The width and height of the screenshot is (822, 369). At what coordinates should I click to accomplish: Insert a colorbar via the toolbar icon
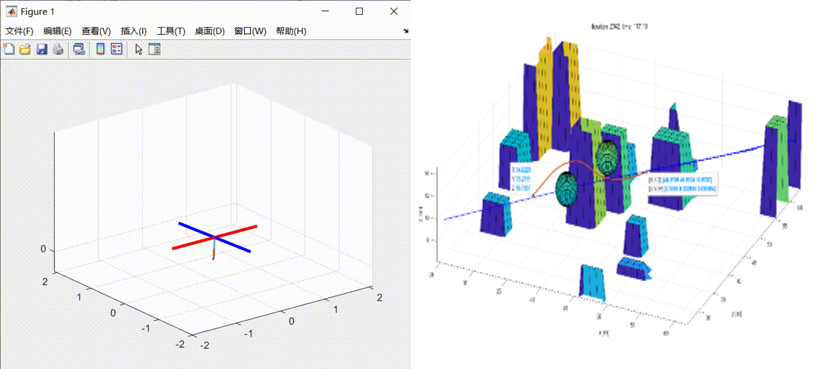click(100, 49)
